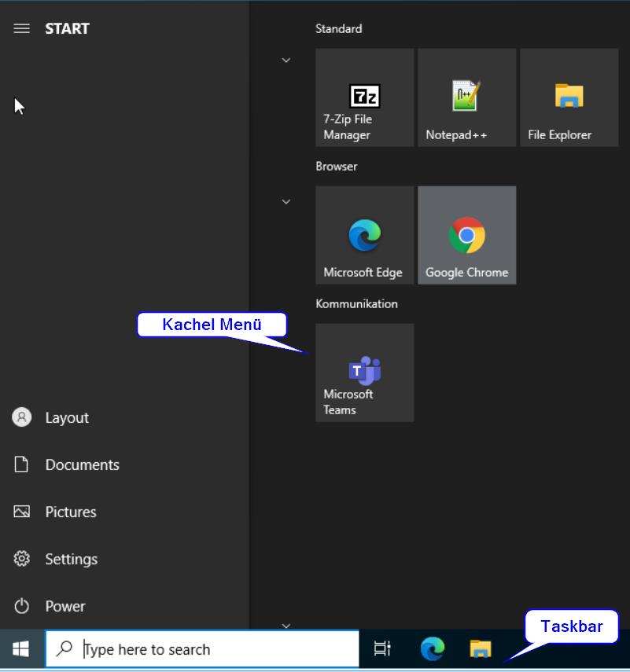Open Settings from the Start menu
This screenshot has width=630, height=672.
[x=124, y=559]
